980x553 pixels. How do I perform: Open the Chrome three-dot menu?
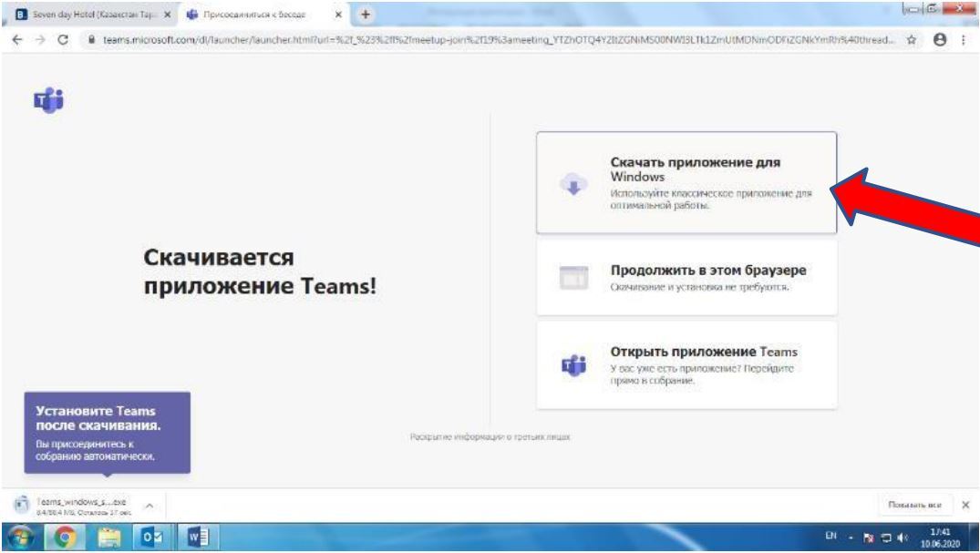coord(963,39)
